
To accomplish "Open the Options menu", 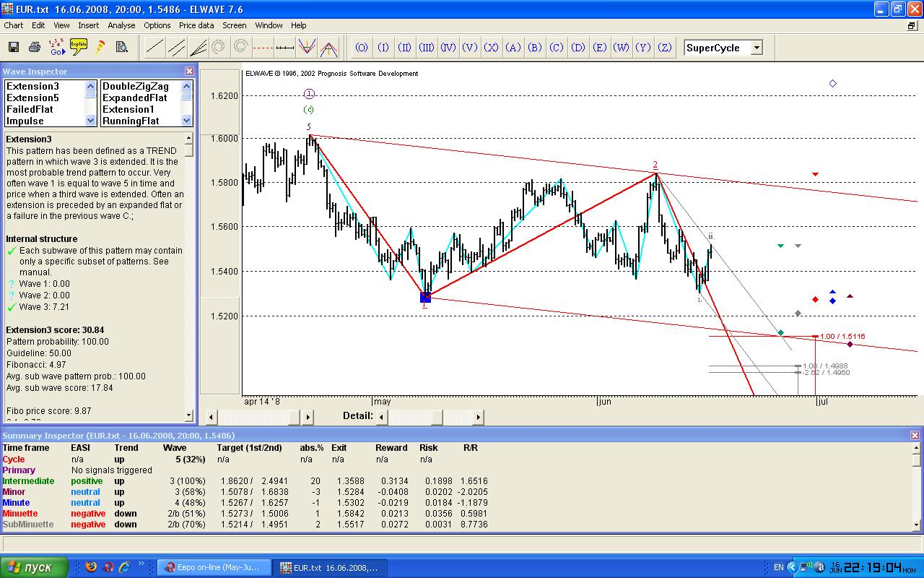I will point(157,25).
